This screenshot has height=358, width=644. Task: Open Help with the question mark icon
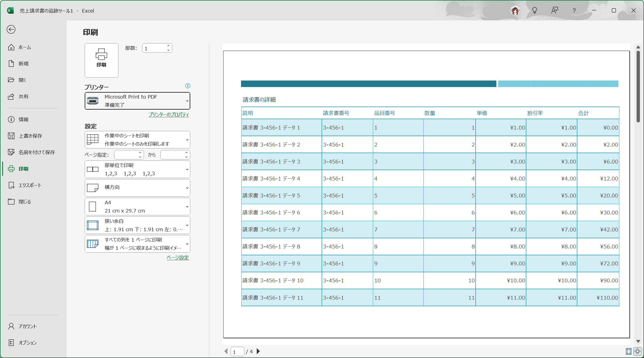574,11
